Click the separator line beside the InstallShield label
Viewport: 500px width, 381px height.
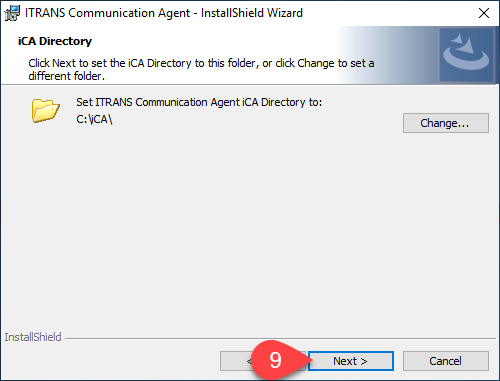tap(281, 338)
